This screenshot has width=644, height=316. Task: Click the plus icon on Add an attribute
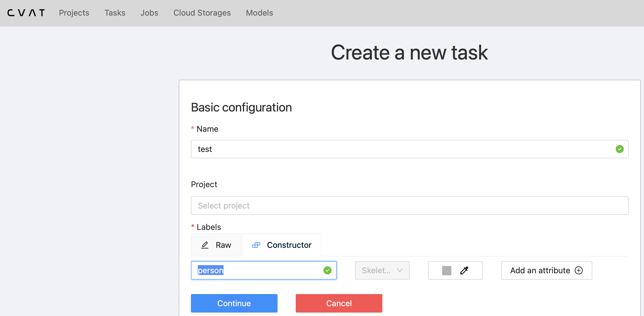[x=579, y=270]
